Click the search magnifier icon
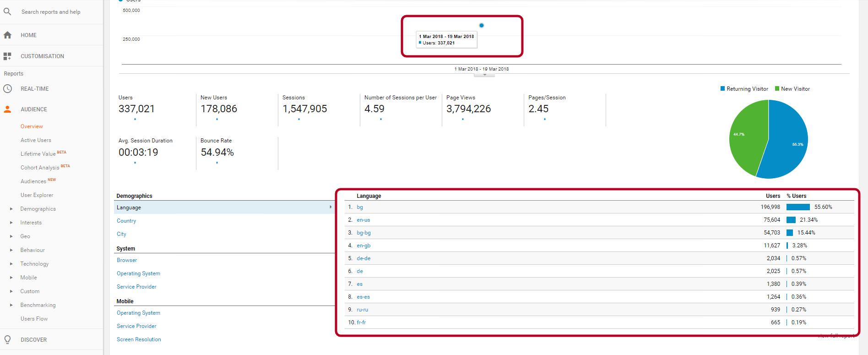 coord(7,11)
